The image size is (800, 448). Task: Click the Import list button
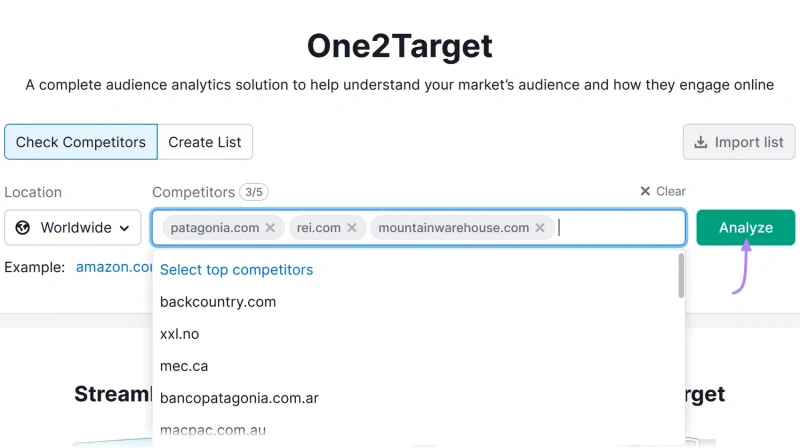(739, 142)
